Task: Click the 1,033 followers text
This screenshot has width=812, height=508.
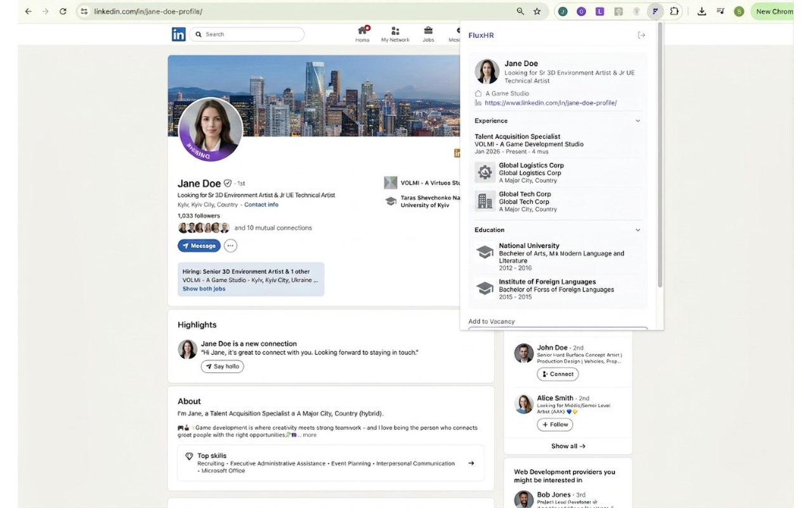Action: (x=199, y=216)
